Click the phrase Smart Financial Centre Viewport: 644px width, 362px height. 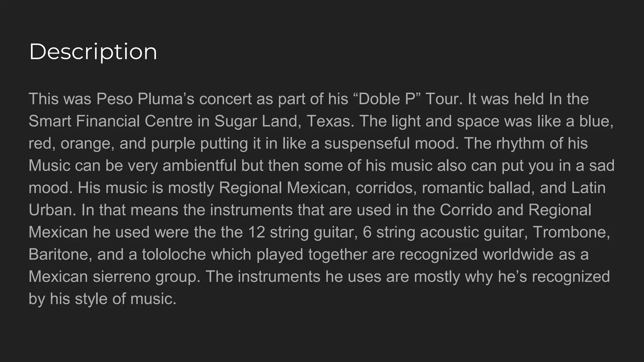click(110, 121)
